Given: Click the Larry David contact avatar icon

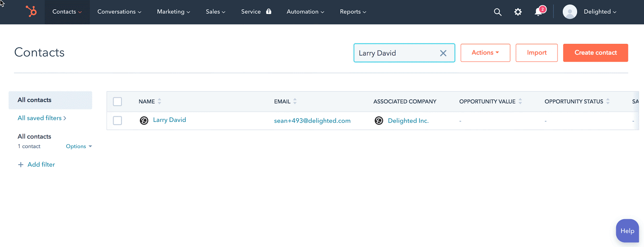Looking at the screenshot, I should coord(144,120).
